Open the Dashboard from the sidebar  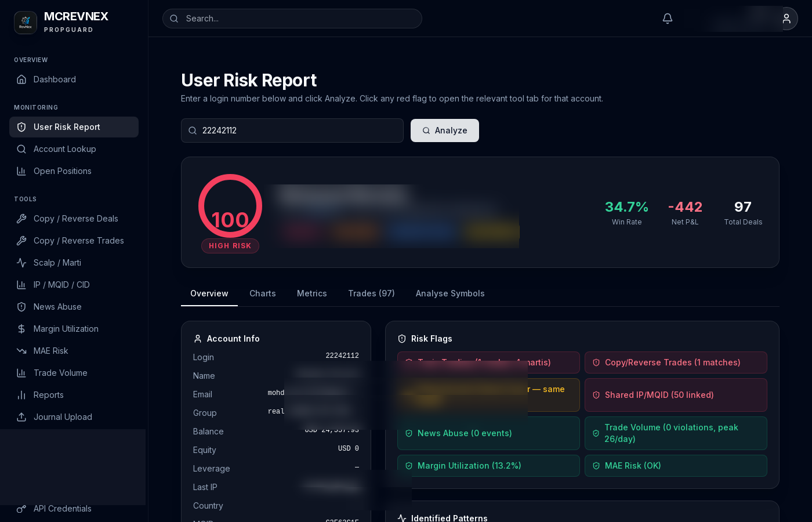(x=55, y=79)
